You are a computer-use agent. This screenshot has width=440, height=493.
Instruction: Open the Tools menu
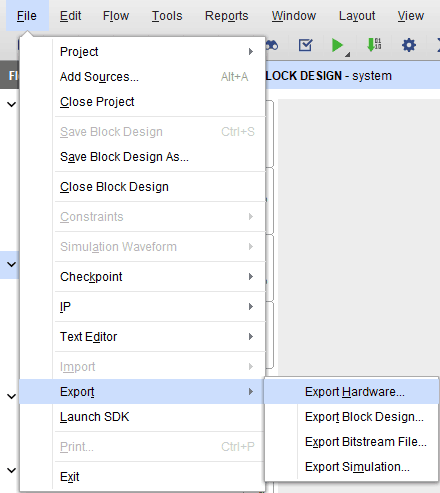pos(167,16)
